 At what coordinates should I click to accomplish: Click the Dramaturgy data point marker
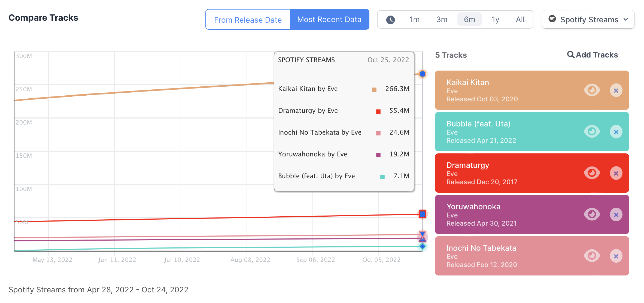point(423,214)
